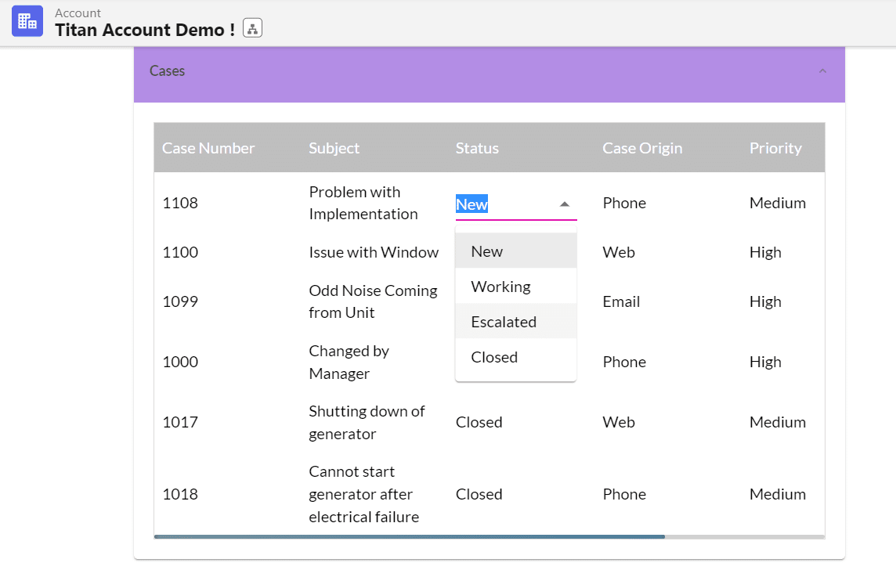Click the Closed status of case 1017
The image size is (896, 588).
pyautogui.click(x=479, y=422)
